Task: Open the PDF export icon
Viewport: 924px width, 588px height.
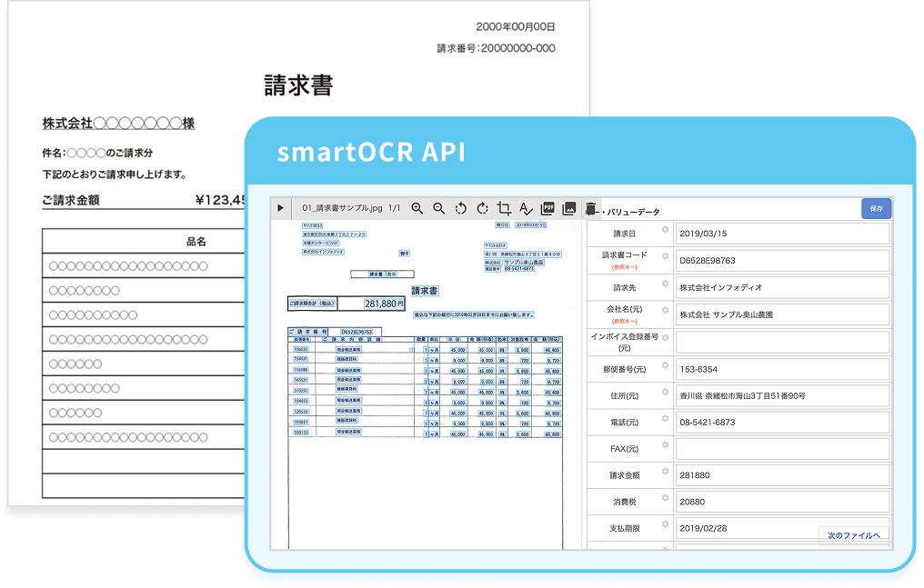Action: [x=547, y=208]
